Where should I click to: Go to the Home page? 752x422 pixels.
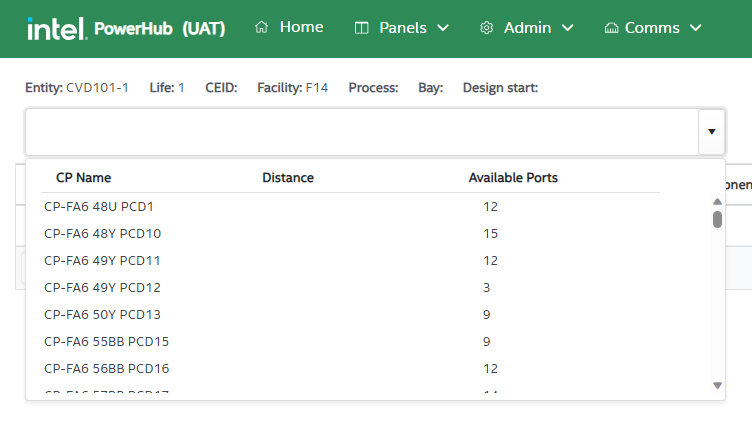pos(301,27)
